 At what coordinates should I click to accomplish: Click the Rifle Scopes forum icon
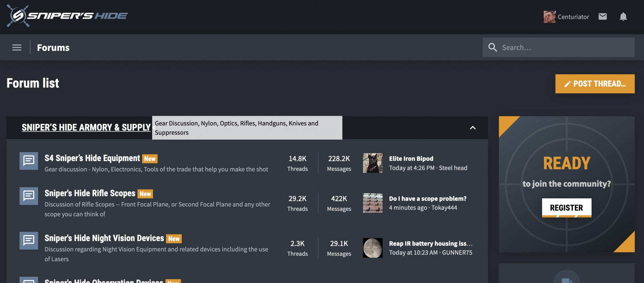29,196
